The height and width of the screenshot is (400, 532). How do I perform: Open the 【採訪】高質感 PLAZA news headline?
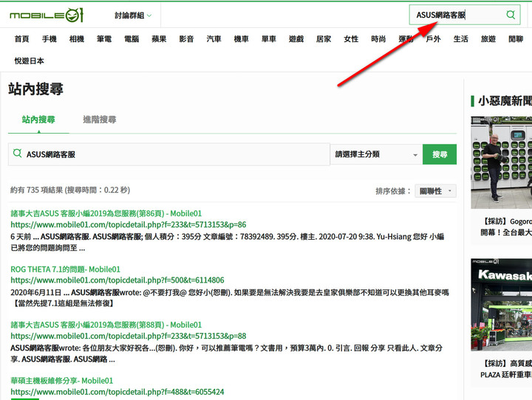pos(506,369)
